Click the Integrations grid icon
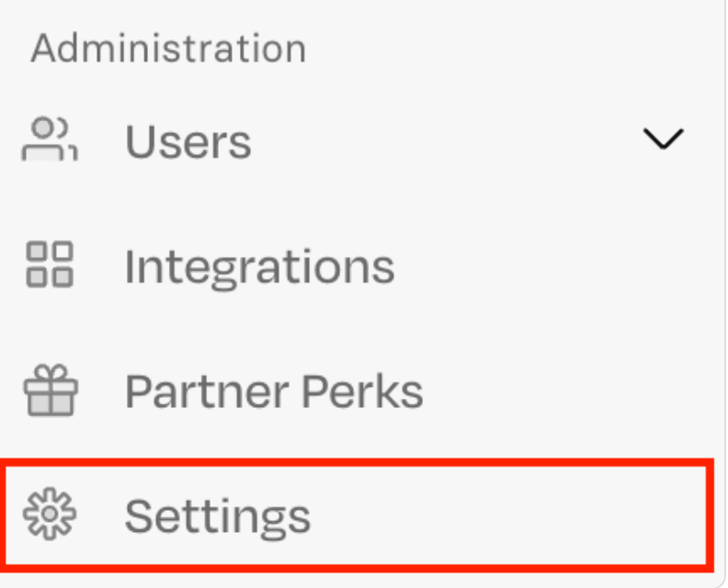728x588 pixels. (x=50, y=266)
